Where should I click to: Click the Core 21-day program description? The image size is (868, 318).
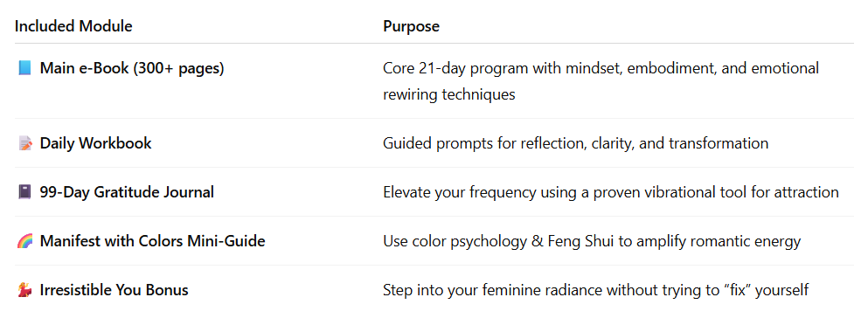601,68
